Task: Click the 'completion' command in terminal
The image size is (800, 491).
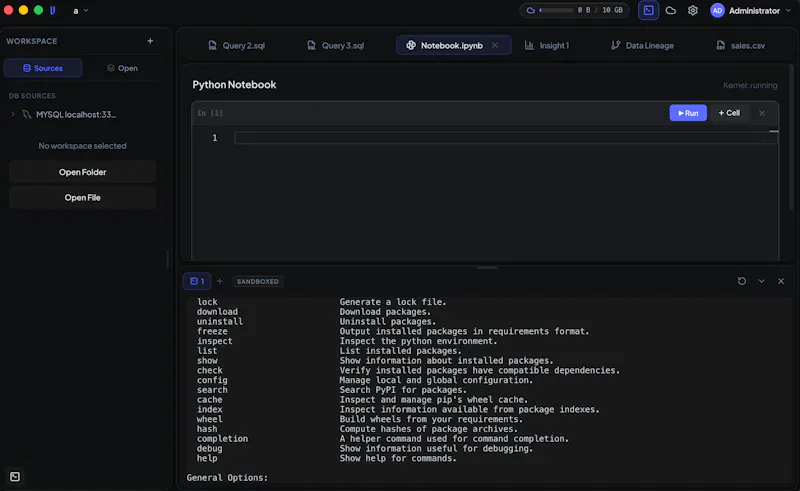Action: [x=222, y=439]
